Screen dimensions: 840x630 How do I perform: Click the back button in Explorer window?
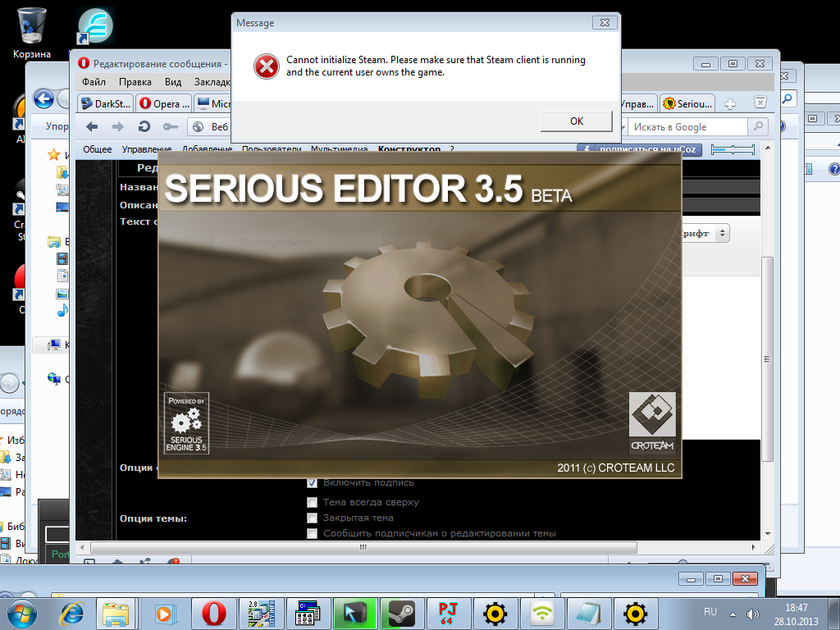click(x=43, y=99)
